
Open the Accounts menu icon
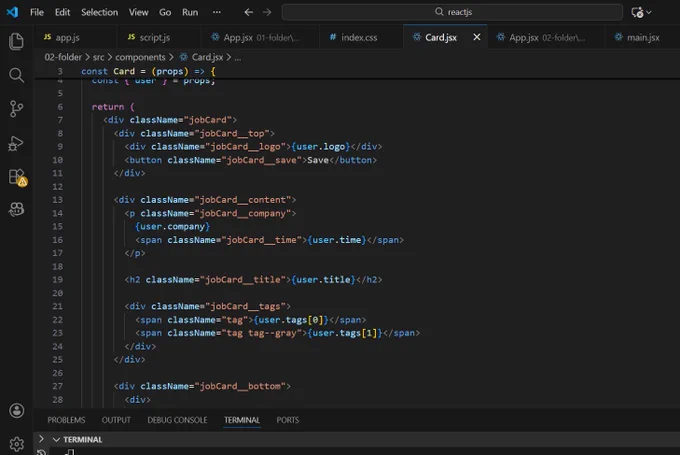[x=16, y=410]
